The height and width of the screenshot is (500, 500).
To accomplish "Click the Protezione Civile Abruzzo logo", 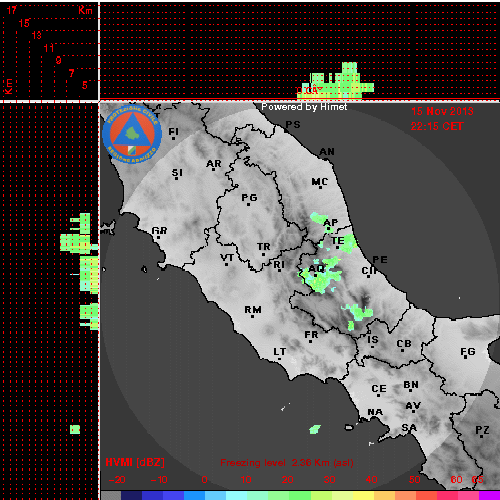I will pos(132,135).
